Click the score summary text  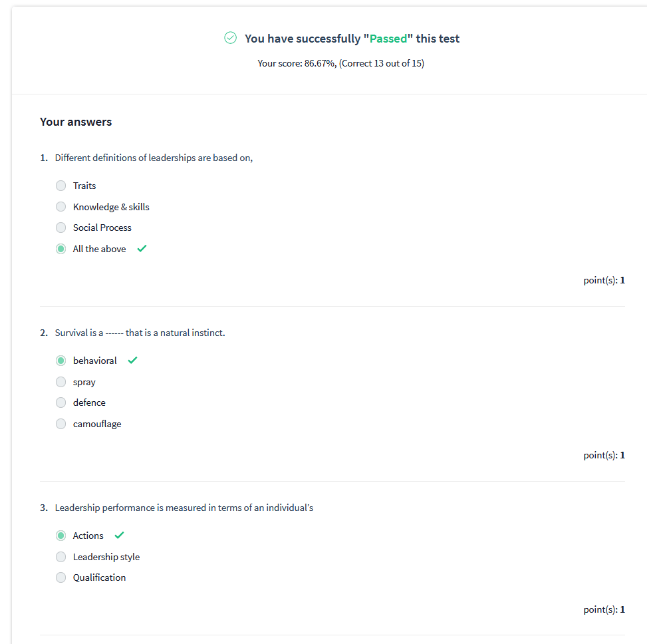click(340, 63)
